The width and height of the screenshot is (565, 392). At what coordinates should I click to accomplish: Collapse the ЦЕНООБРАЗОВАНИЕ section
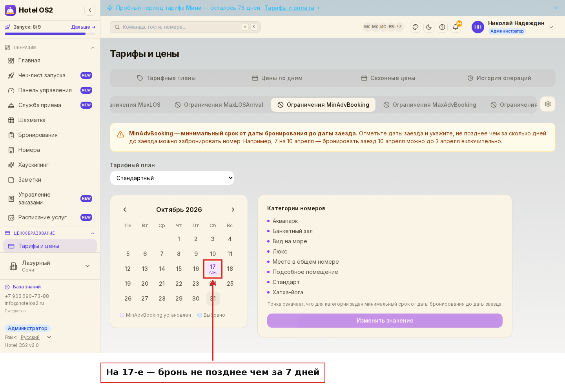(50, 233)
